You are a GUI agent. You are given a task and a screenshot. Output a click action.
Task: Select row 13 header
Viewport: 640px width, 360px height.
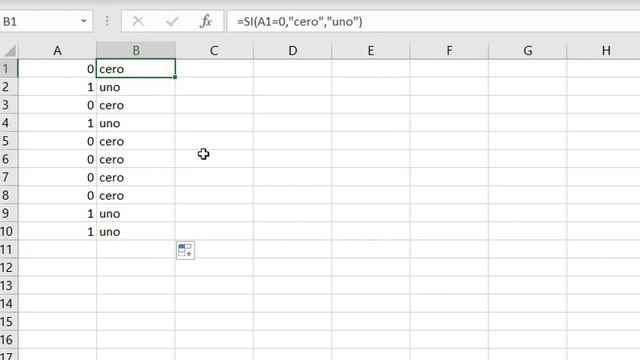9,285
